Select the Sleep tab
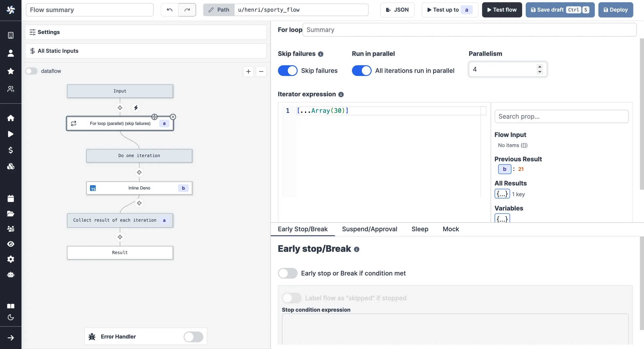Viewport: 644px width, 349px height. click(x=420, y=229)
